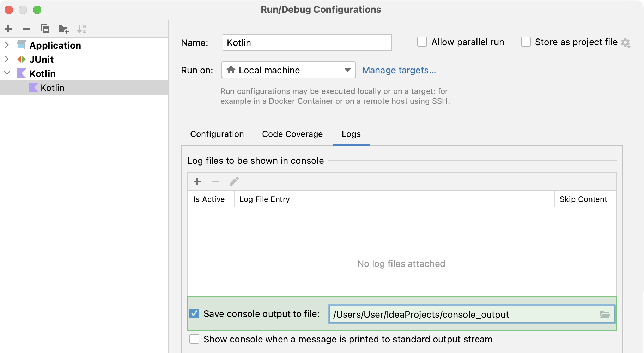Image resolution: width=644 pixels, height=353 pixels.
Task: Click the create new folder icon
Action: point(63,29)
